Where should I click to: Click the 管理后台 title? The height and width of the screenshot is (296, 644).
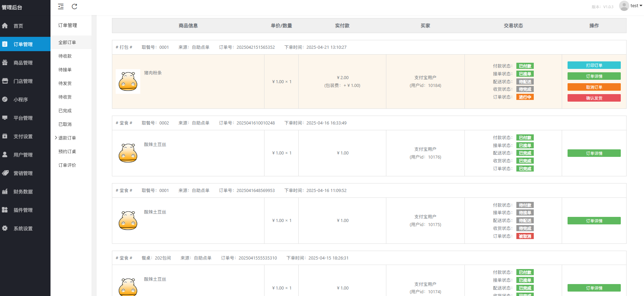tap(12, 7)
